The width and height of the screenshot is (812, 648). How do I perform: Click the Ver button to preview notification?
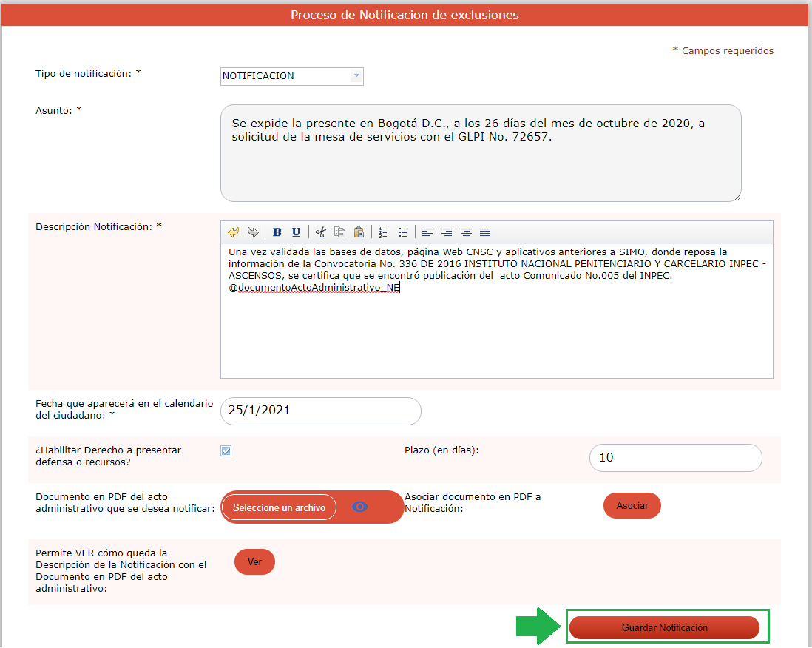click(254, 561)
